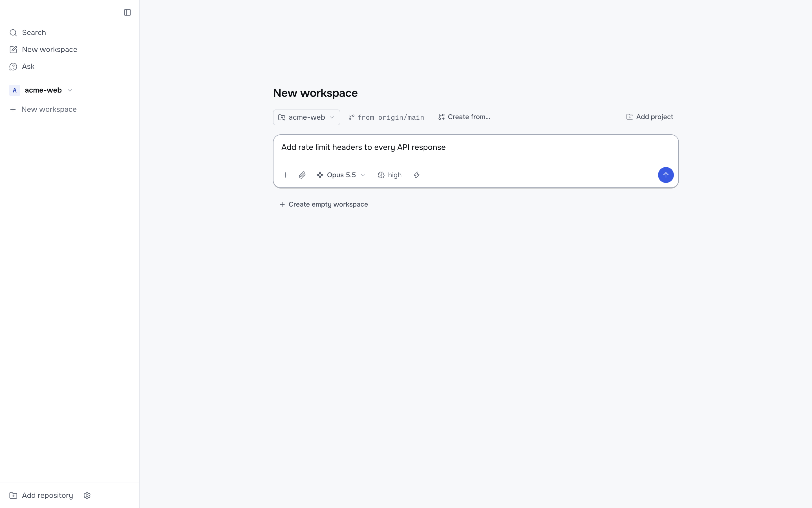Send the prompt with the blue arrow button
The image size is (812, 508).
tap(666, 175)
